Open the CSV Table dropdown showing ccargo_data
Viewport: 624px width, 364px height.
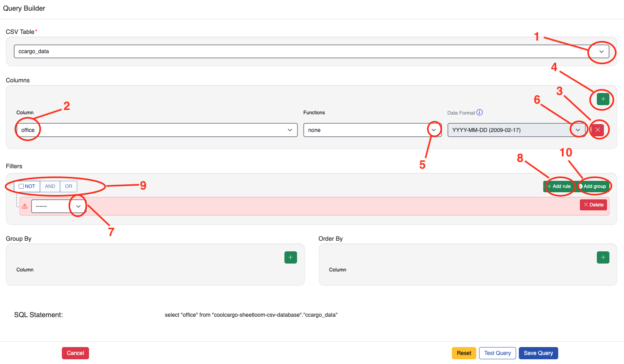point(312,51)
